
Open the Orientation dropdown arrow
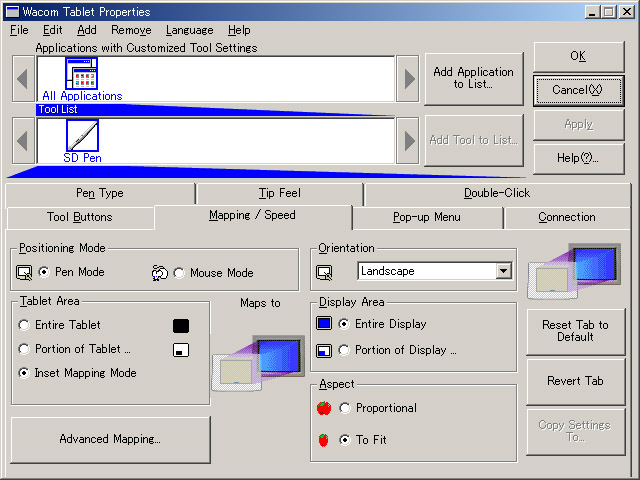tap(504, 271)
